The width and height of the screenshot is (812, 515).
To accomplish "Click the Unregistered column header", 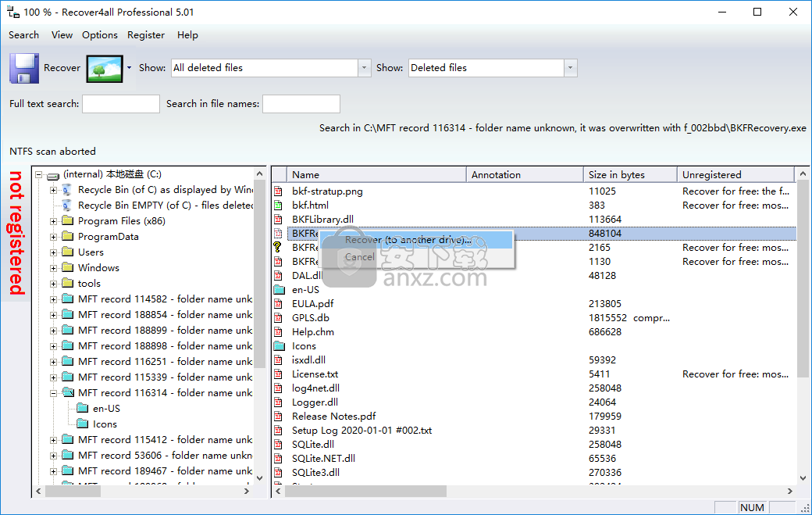I will (735, 174).
